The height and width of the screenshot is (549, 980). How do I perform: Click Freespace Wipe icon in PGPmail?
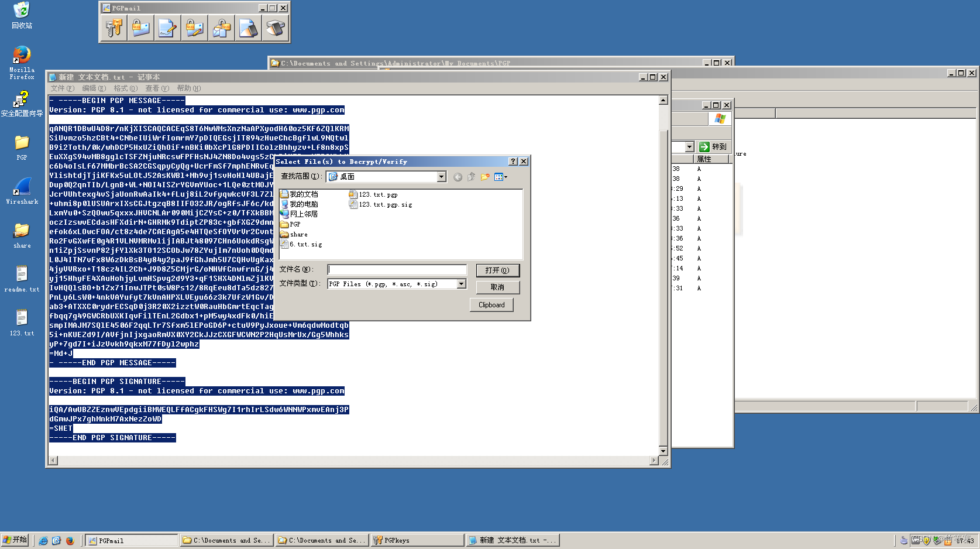(276, 28)
